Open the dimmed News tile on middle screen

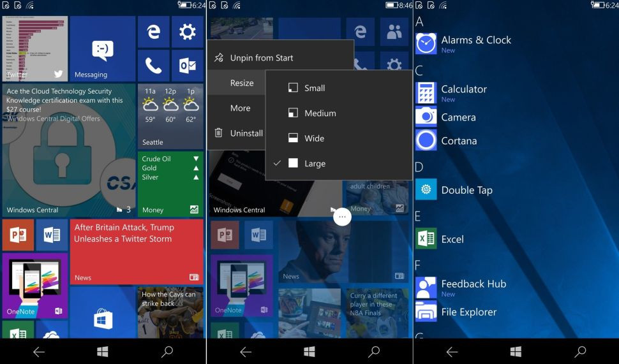(x=343, y=252)
